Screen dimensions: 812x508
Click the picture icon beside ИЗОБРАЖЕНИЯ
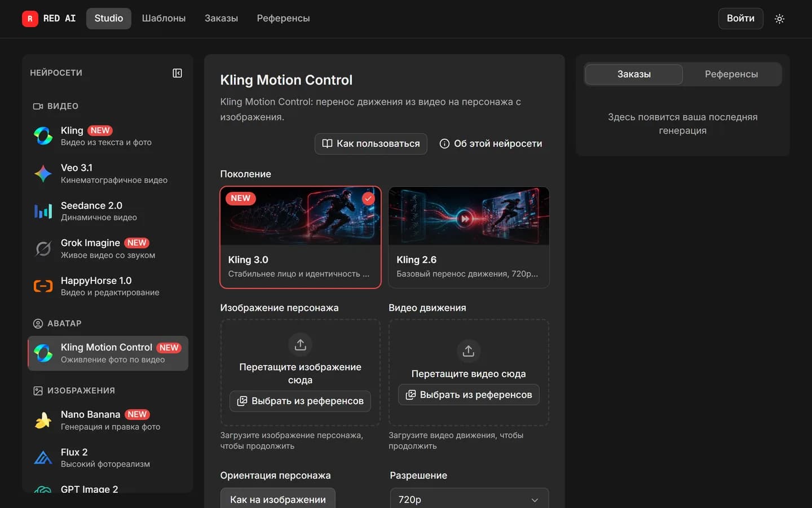coord(38,391)
